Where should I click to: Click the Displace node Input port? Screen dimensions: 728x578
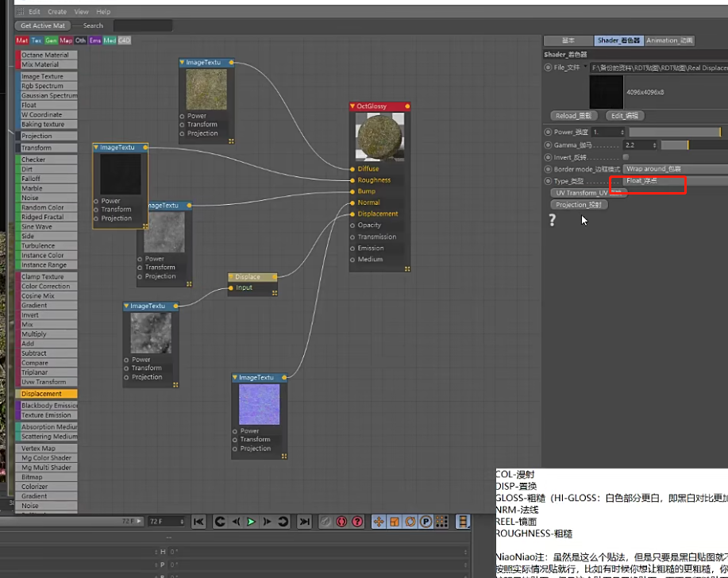pos(231,288)
